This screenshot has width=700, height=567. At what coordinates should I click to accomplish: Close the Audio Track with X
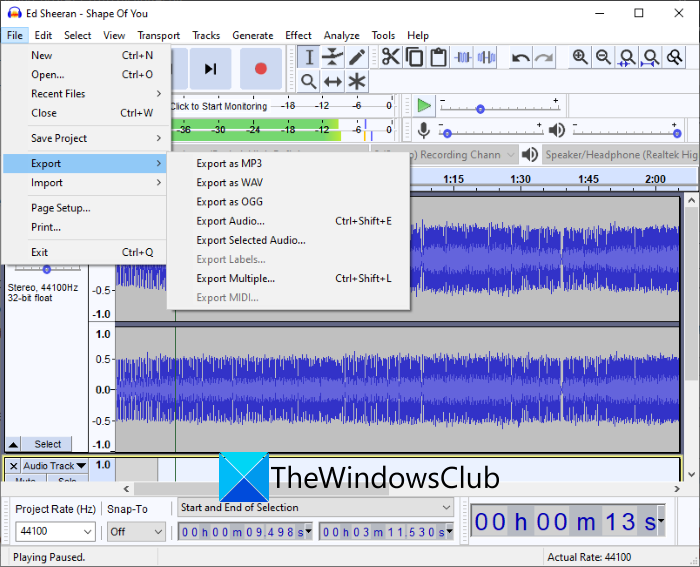tap(13, 466)
